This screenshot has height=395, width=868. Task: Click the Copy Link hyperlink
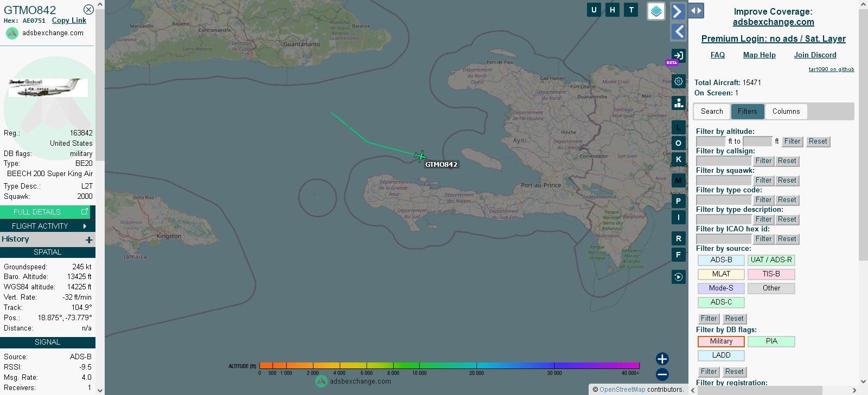69,21
